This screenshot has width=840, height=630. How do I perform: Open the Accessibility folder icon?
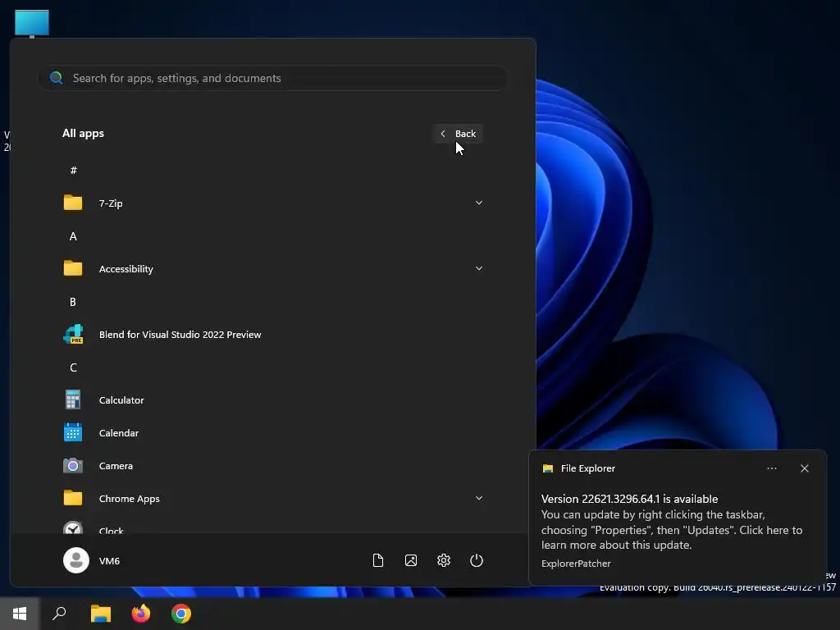coord(73,268)
